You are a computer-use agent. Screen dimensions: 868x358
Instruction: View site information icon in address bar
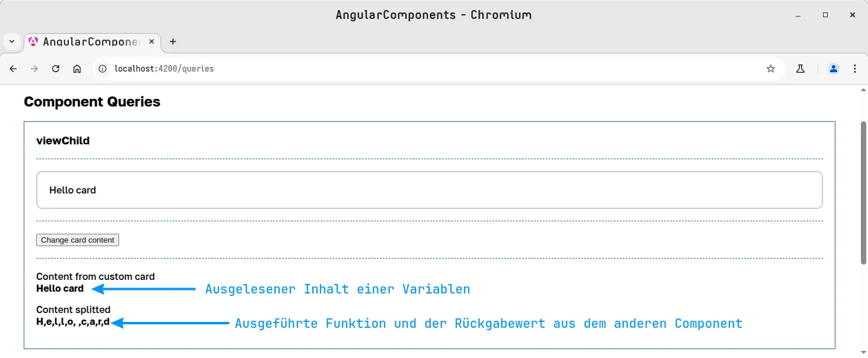point(103,69)
